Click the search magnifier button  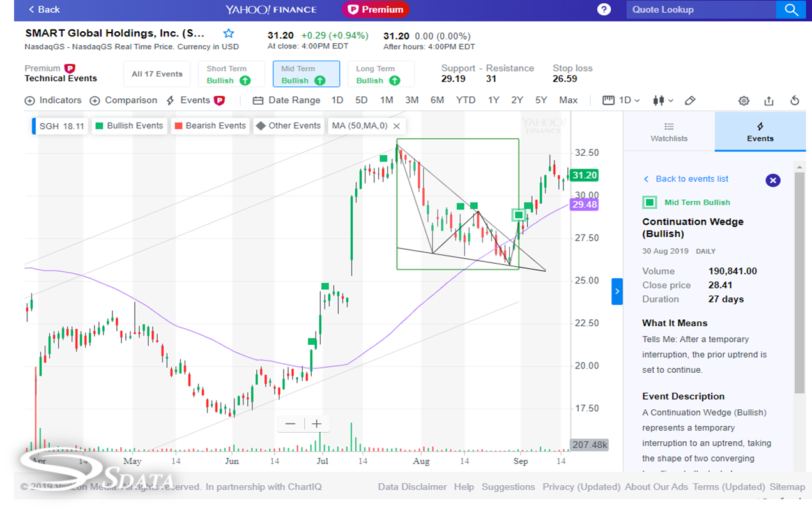(x=792, y=10)
